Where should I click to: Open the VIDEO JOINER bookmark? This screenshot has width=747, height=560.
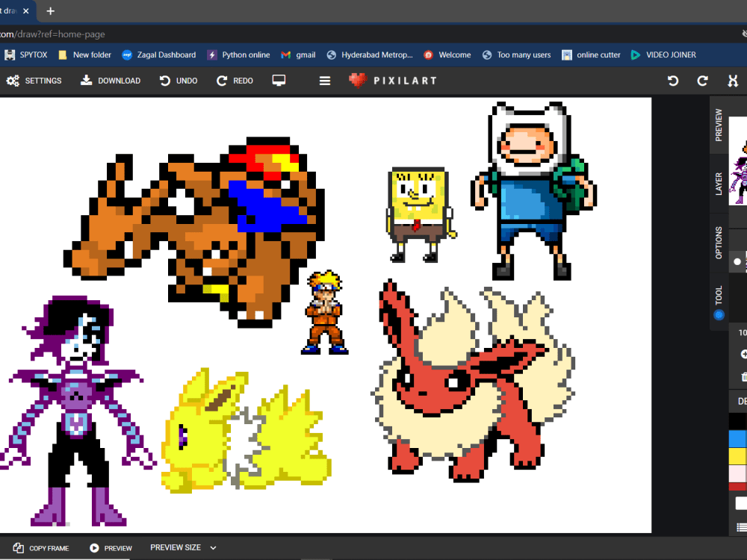(663, 55)
